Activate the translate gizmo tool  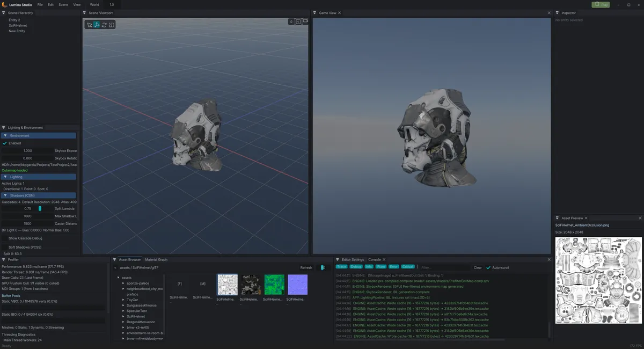(97, 25)
